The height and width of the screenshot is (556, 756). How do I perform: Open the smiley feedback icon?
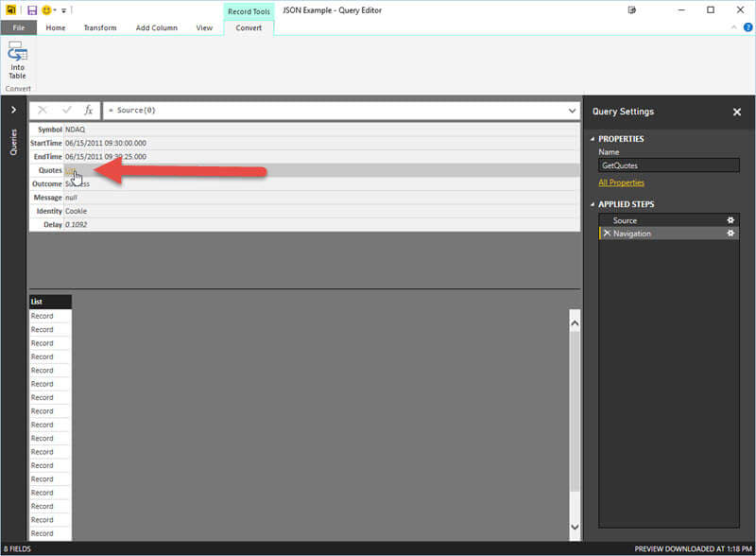(46, 10)
